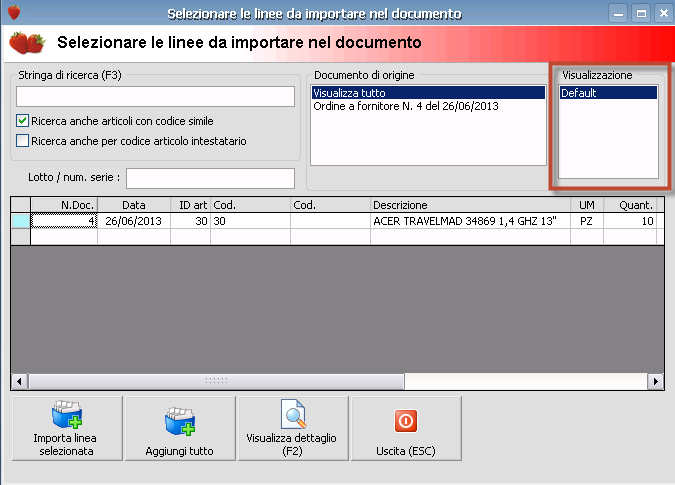Click the left arrow of horizontal scrollbar

(19, 381)
